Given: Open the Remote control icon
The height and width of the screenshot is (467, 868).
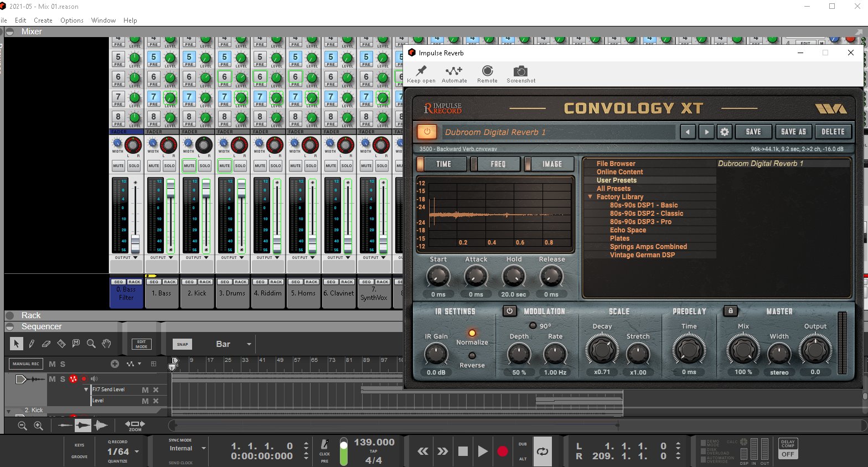Looking at the screenshot, I should [487, 74].
